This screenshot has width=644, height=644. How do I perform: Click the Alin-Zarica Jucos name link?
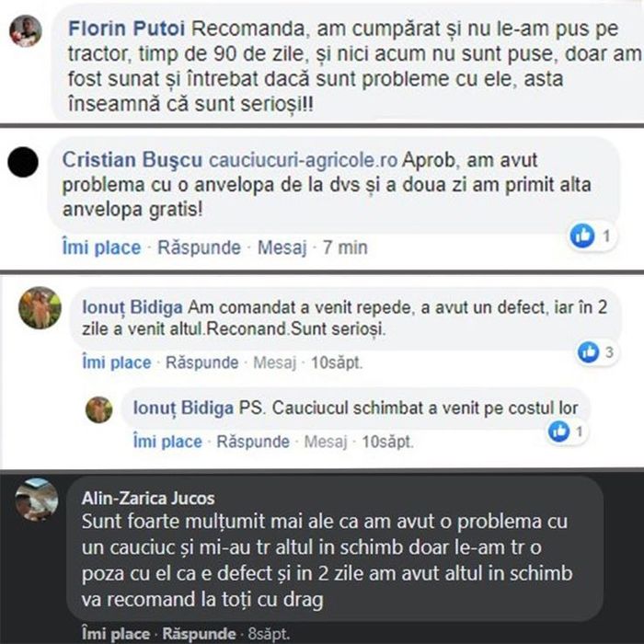click(148, 499)
